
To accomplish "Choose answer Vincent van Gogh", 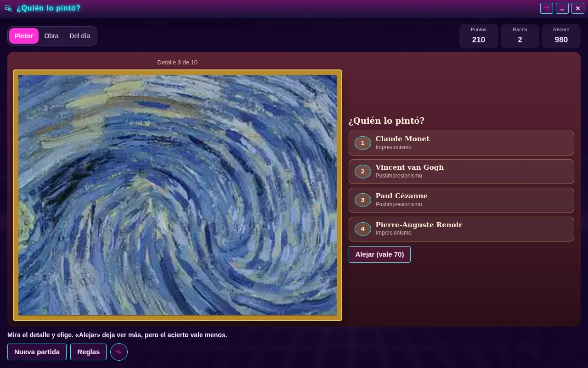I will click(x=461, y=172).
